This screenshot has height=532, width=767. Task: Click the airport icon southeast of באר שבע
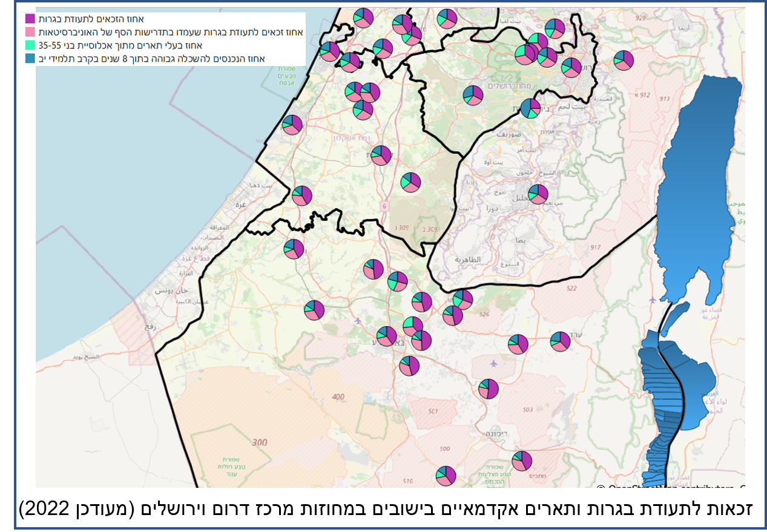pyautogui.click(x=494, y=363)
